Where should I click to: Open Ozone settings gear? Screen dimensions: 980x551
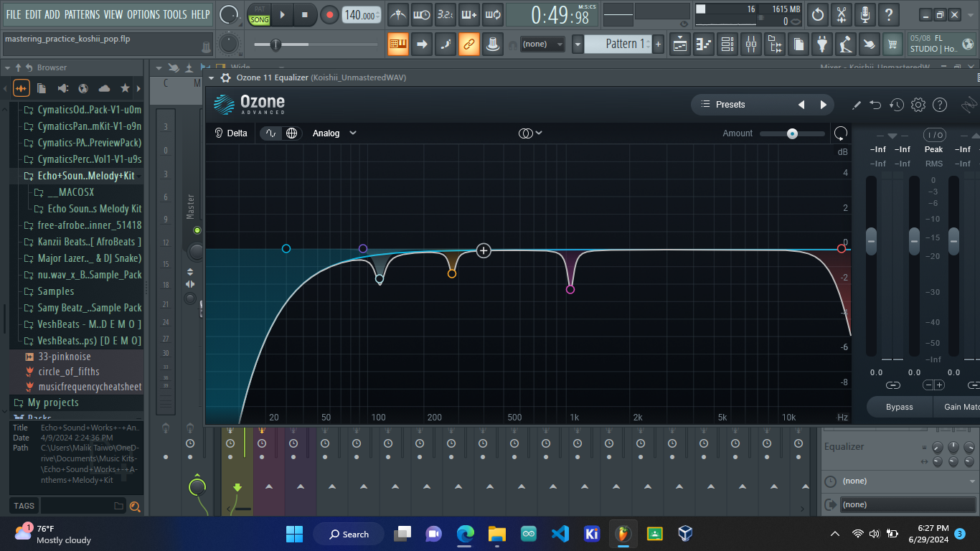click(918, 105)
